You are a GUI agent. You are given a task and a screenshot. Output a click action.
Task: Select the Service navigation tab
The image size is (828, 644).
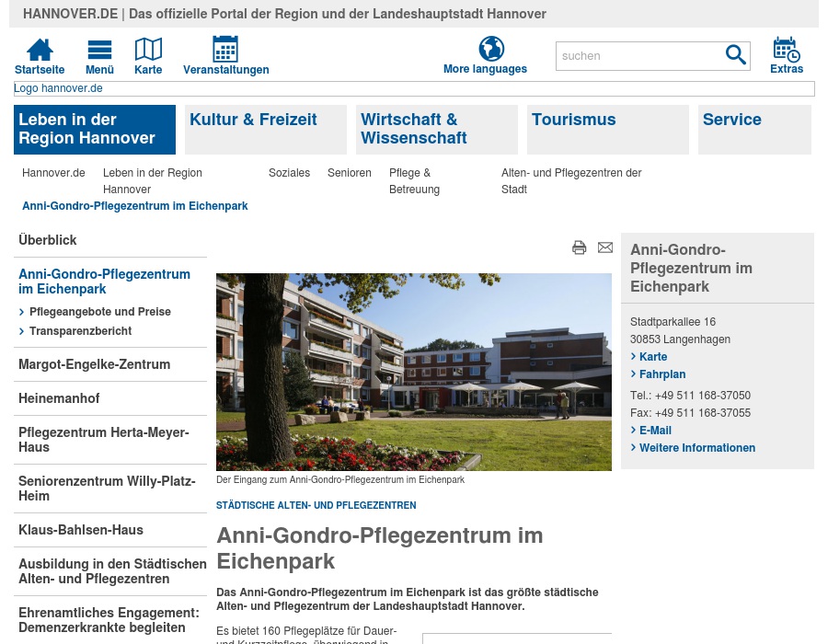731,120
